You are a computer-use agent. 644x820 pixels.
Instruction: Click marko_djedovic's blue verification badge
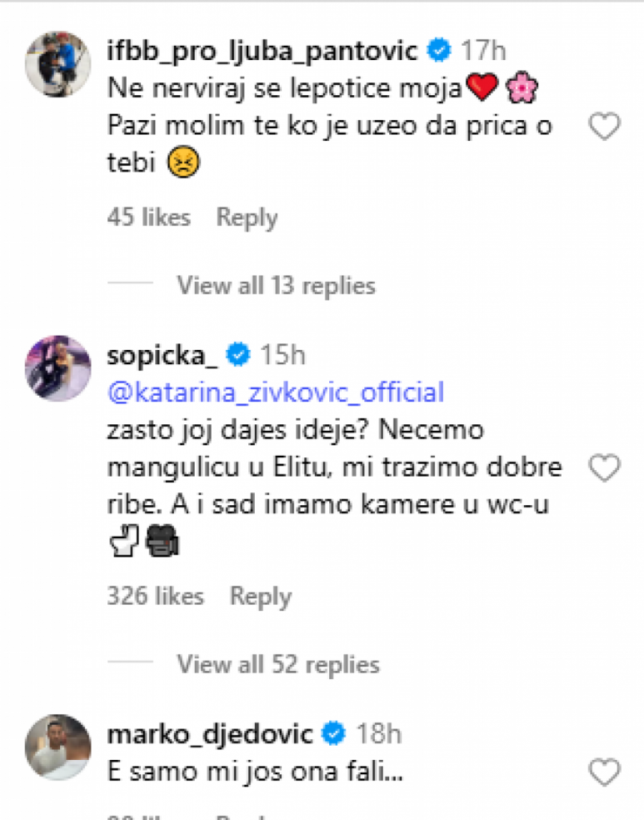[x=332, y=733]
